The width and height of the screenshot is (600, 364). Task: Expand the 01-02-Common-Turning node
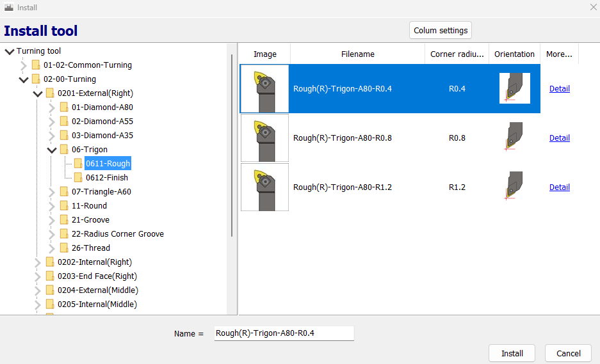tap(24, 65)
